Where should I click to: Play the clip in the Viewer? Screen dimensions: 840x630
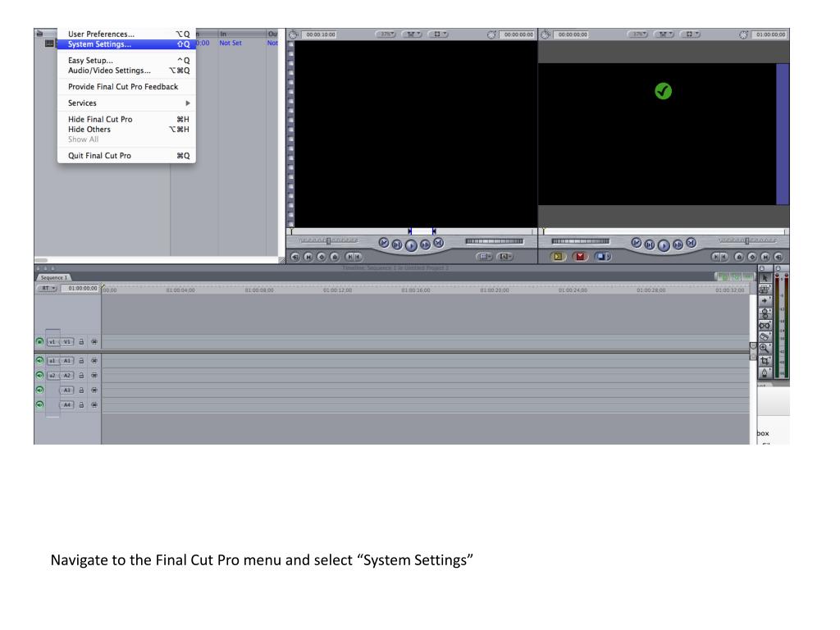(411, 245)
